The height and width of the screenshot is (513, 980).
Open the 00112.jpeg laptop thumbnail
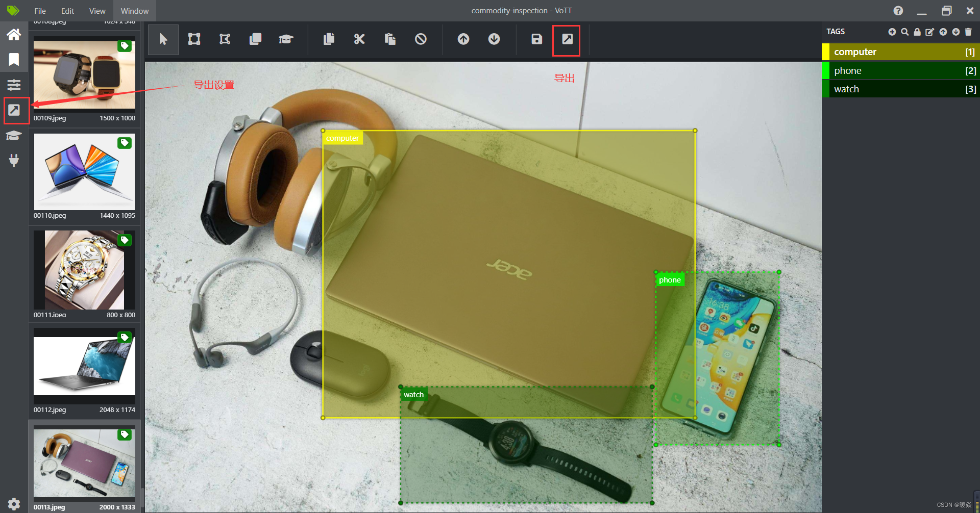pyautogui.click(x=84, y=366)
